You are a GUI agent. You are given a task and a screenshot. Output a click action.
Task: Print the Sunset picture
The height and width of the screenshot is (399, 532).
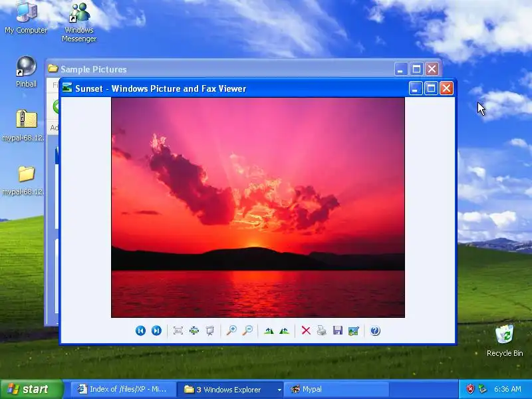[322, 331]
